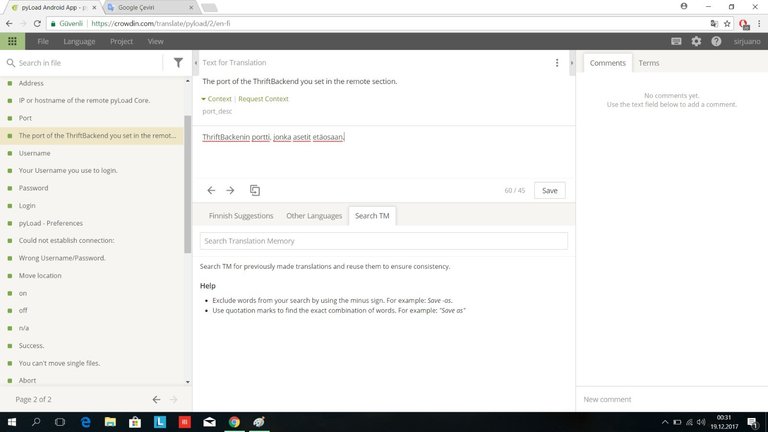This screenshot has width=768, height=432.
Task: Open Chrome menu three dots
Action: tap(759, 24)
